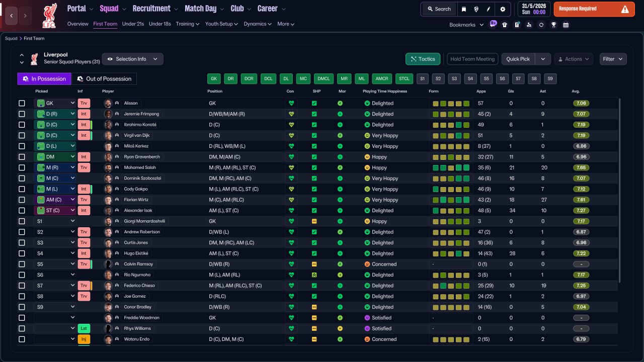644x362 pixels.
Task: Open the 9+ messages inbox icon
Action: [493, 24]
